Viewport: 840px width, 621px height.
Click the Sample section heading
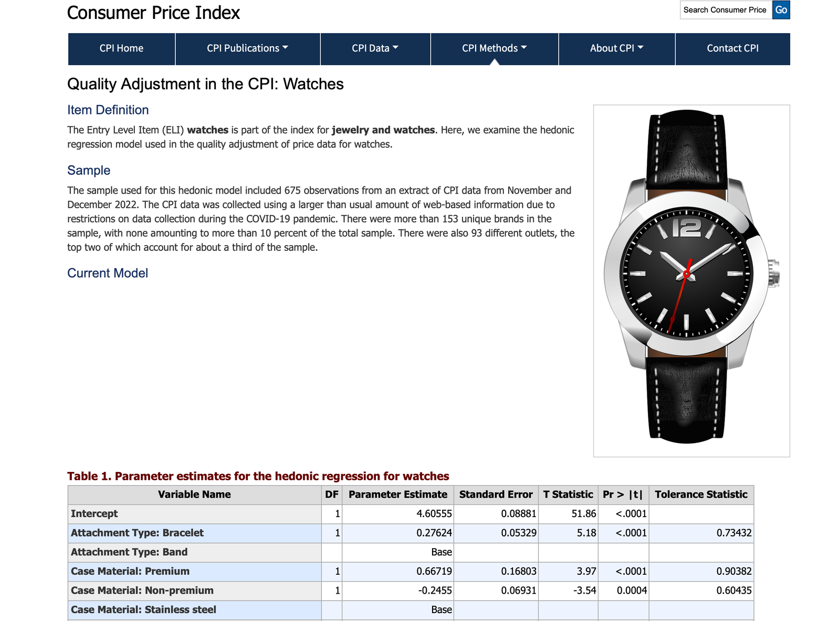pyautogui.click(x=89, y=170)
